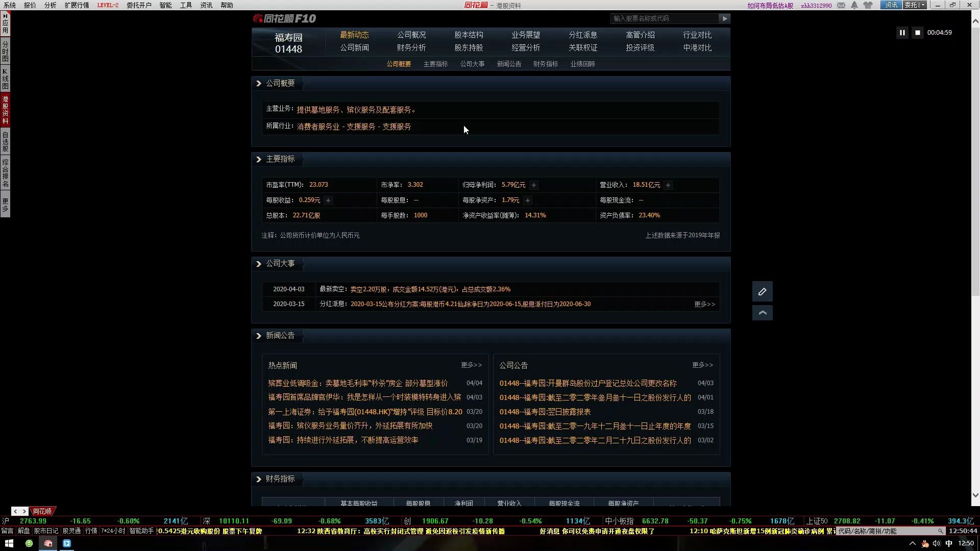Screen dimensions: 980x551
Task: Open the 委托 dropdown button
Action: pos(915,5)
